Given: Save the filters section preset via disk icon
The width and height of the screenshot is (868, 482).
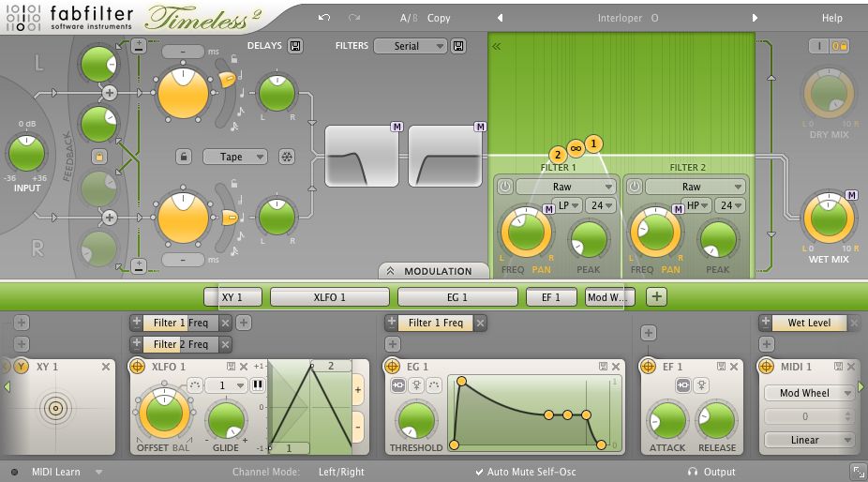Looking at the screenshot, I should (458, 46).
